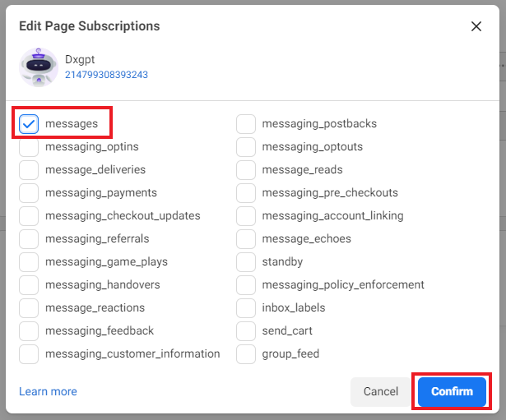The height and width of the screenshot is (420, 506).
Task: Tick the message_echoes checkbox
Action: pos(245,239)
